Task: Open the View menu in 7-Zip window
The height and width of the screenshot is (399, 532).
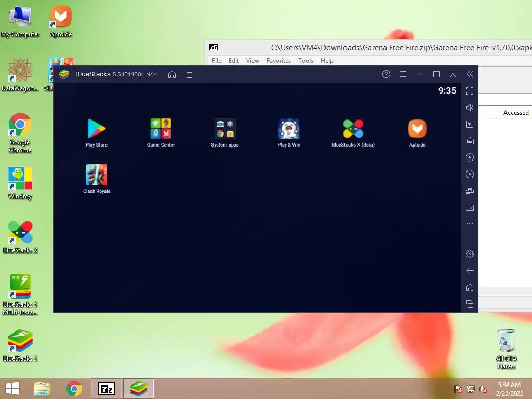Action: [x=252, y=61]
